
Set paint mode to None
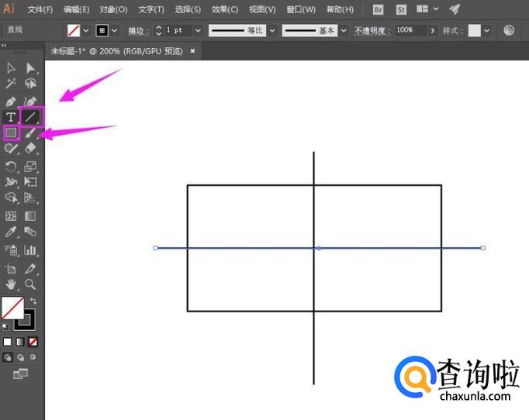point(33,341)
